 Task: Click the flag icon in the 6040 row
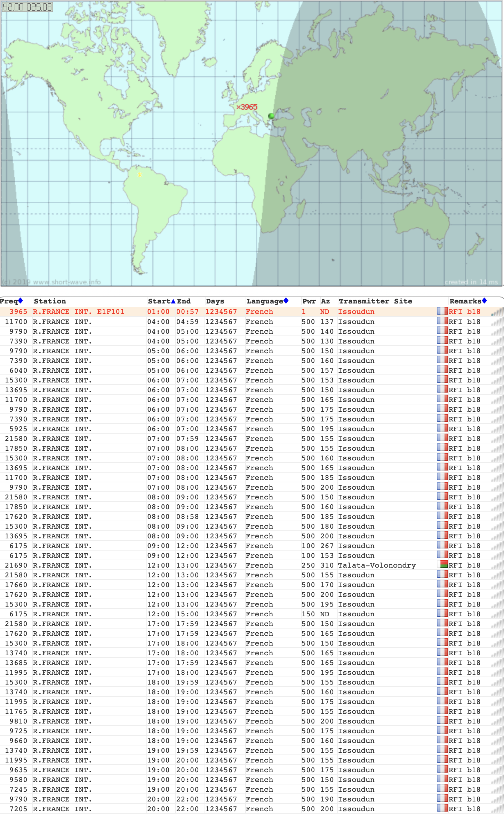pyautogui.click(x=442, y=370)
